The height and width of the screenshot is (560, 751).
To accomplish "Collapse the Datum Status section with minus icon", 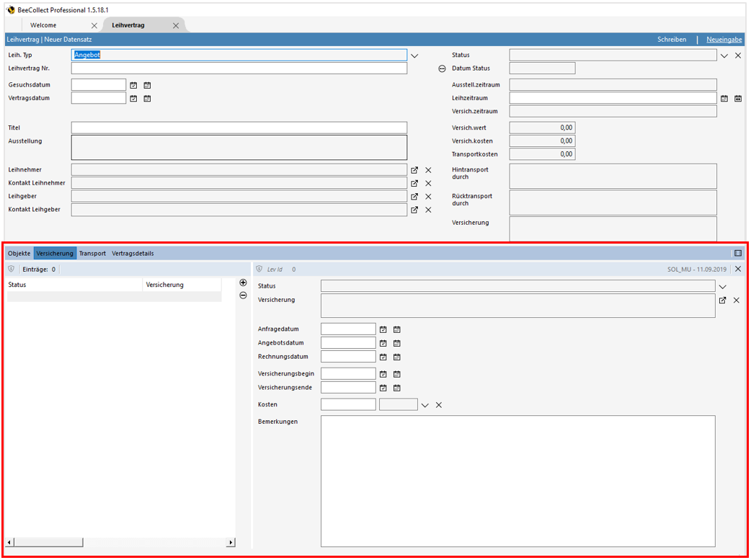I will 442,68.
